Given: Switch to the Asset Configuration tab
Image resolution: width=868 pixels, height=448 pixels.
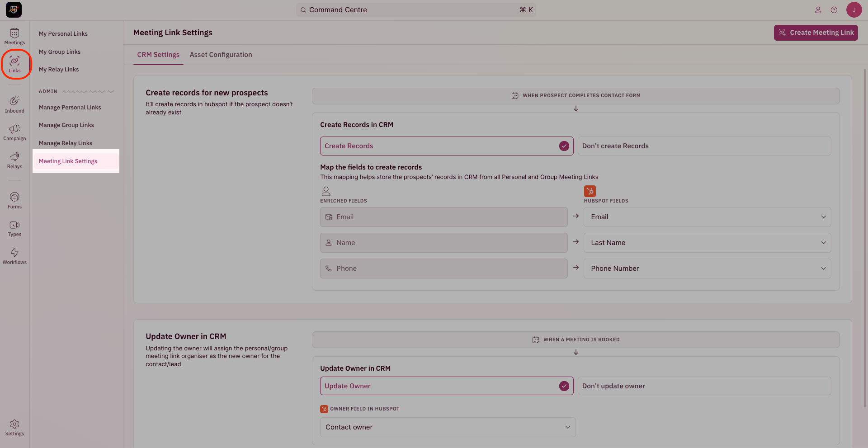Looking at the screenshot, I should click(x=221, y=55).
